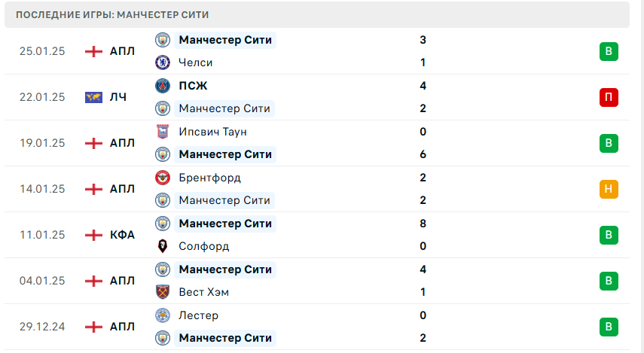Click England flag next to КФА
The image size is (644, 353).
[93, 235]
